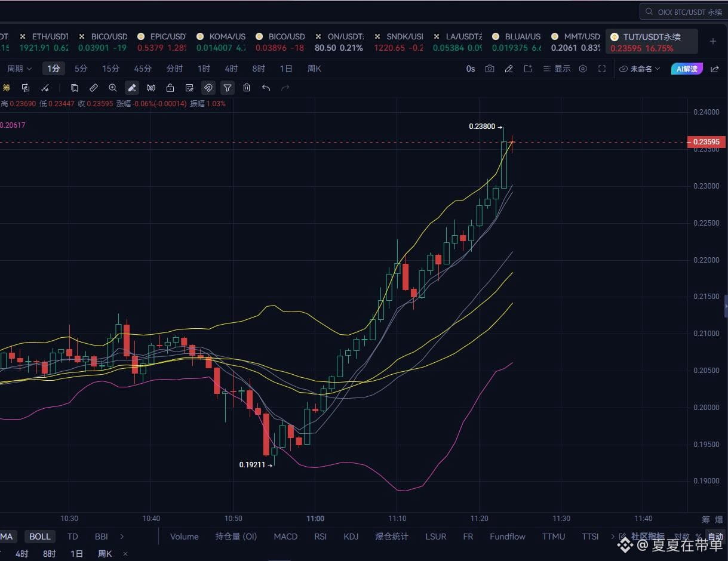This screenshot has height=561, width=728.
Task: Enable the TTMU indicator
Action: coord(553,537)
